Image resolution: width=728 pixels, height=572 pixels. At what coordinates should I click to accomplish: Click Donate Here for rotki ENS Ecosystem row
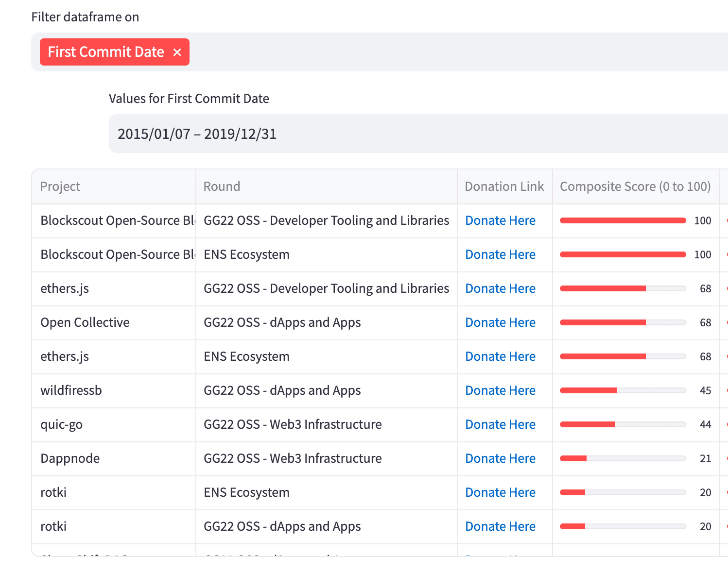click(x=500, y=492)
